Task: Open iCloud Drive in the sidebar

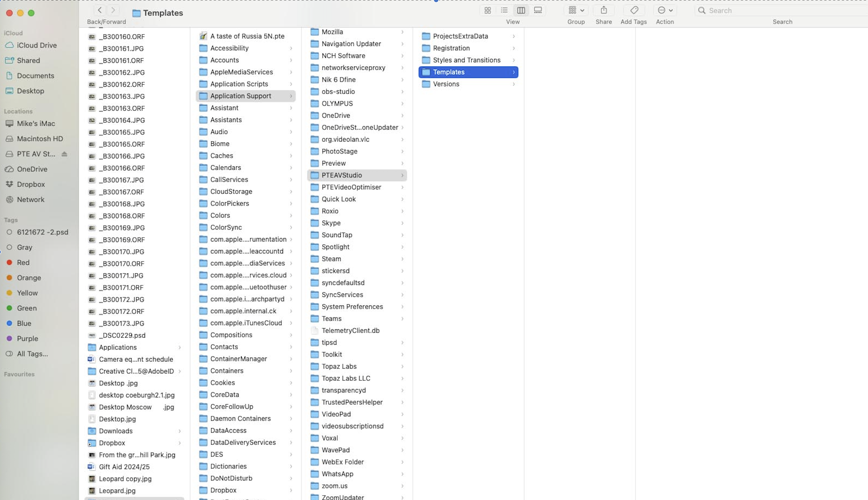Action: (37, 45)
